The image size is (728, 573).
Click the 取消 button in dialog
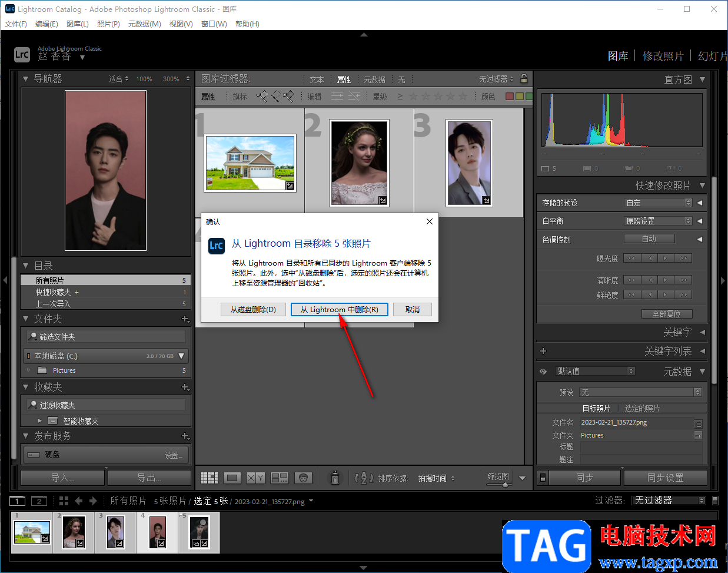(413, 309)
